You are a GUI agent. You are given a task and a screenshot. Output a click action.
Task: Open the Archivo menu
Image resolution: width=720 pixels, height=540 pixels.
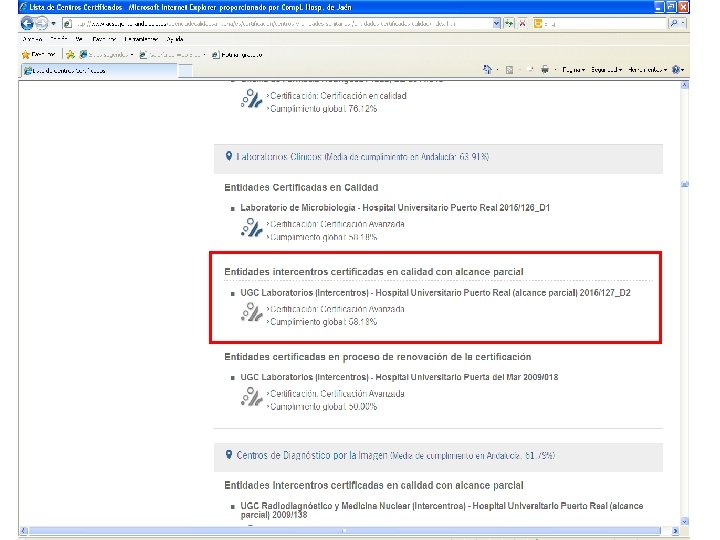pyautogui.click(x=32, y=39)
